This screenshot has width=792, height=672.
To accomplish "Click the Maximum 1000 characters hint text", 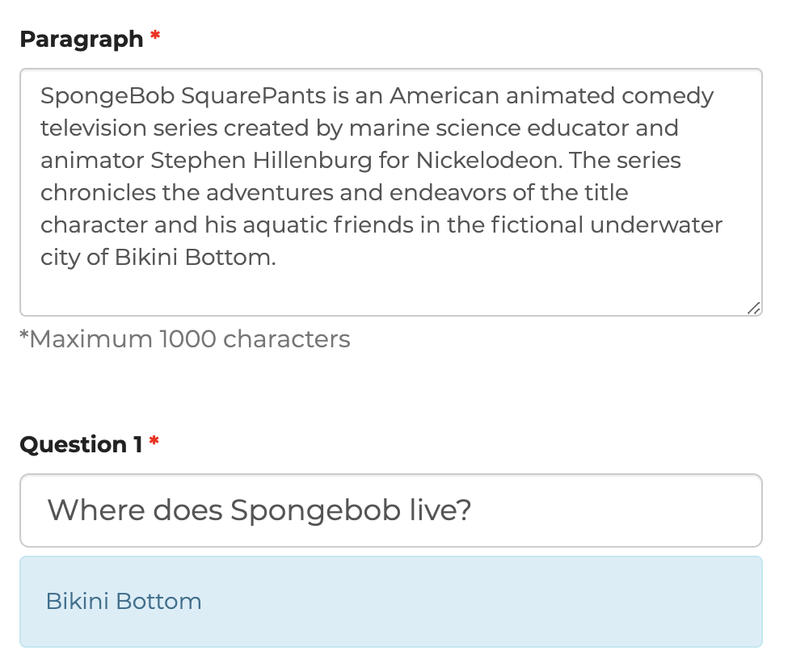I will (185, 339).
